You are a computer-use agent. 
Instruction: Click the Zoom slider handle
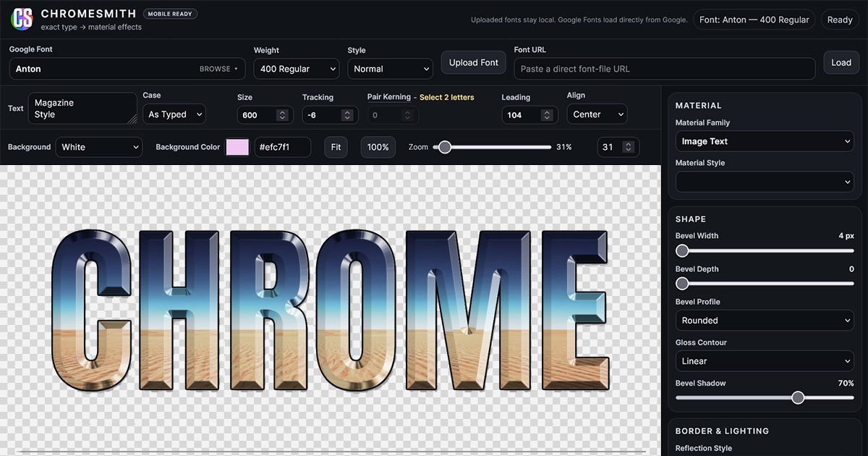pyautogui.click(x=445, y=147)
